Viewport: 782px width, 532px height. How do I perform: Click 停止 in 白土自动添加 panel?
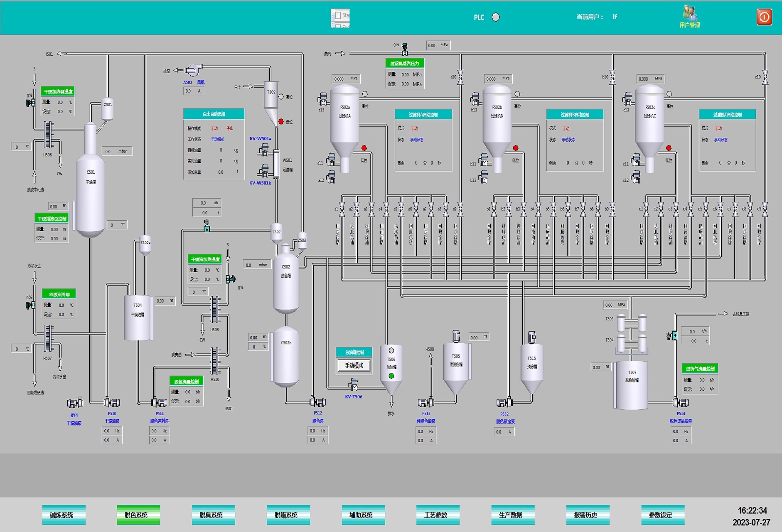(x=230, y=128)
